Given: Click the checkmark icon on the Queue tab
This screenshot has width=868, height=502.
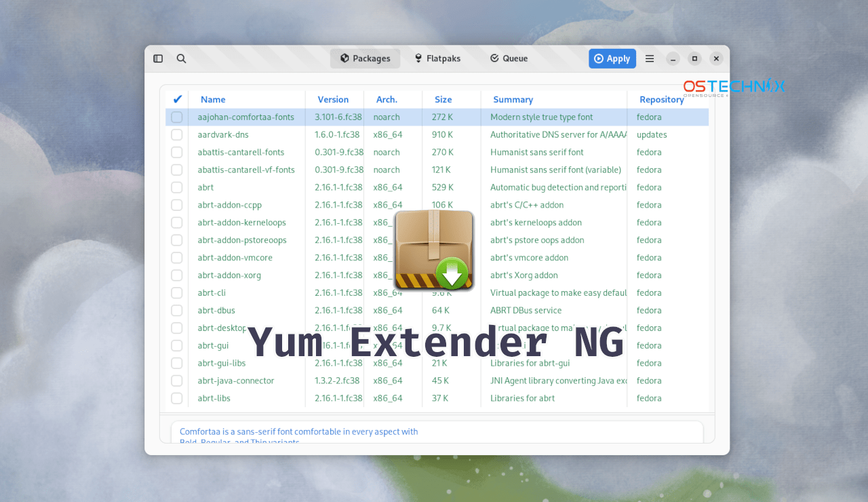Looking at the screenshot, I should [x=494, y=58].
